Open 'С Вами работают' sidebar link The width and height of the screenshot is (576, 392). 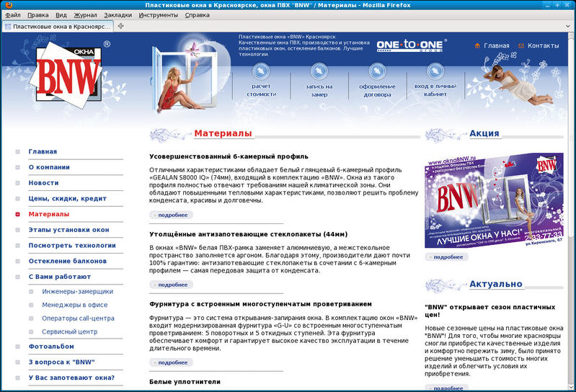click(x=60, y=277)
